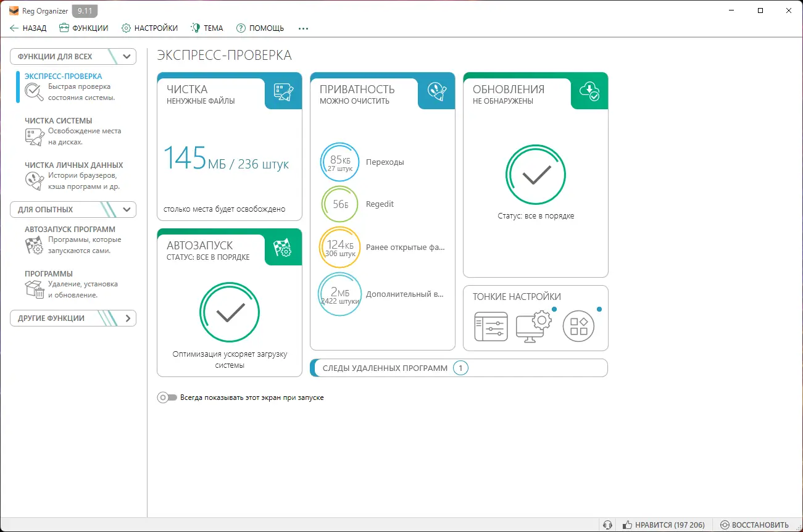
Task: Click the Переходы circular progress ring
Action: [x=339, y=162]
